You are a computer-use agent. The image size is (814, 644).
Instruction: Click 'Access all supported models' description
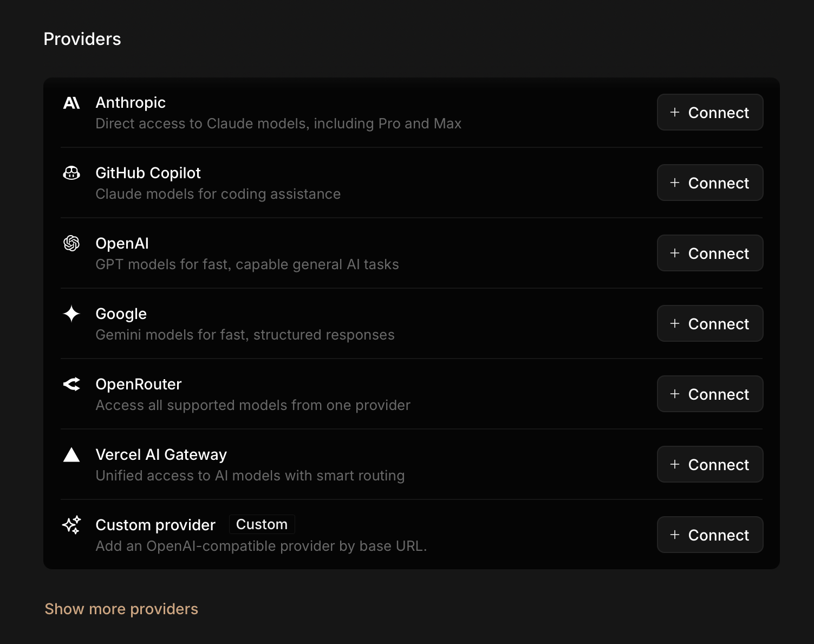pyautogui.click(x=253, y=405)
